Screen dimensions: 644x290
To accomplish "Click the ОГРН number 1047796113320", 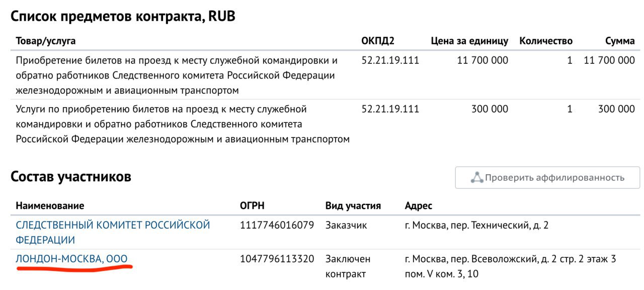I will coord(277,259).
